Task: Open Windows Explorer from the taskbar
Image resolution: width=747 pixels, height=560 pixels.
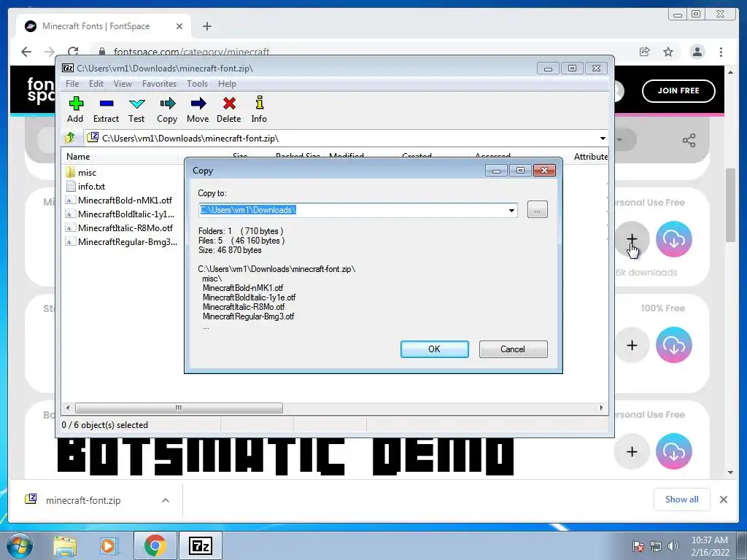Action: point(65,546)
